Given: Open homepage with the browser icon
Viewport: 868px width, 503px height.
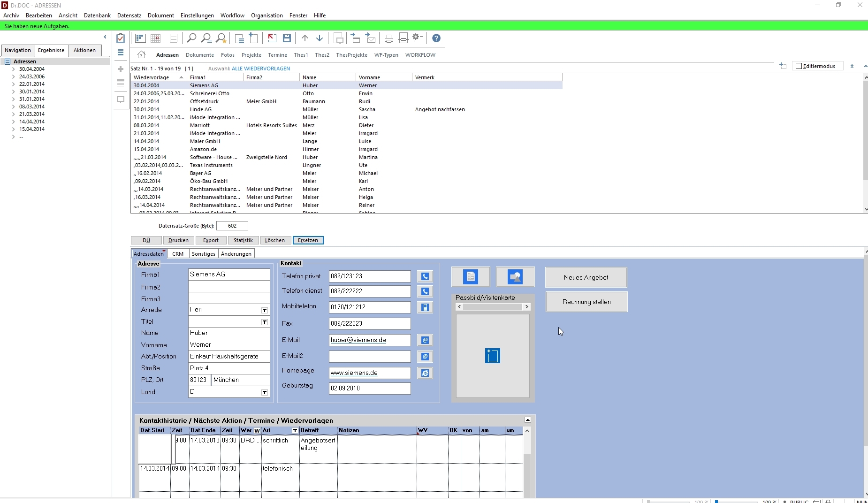Looking at the screenshot, I should tap(425, 373).
